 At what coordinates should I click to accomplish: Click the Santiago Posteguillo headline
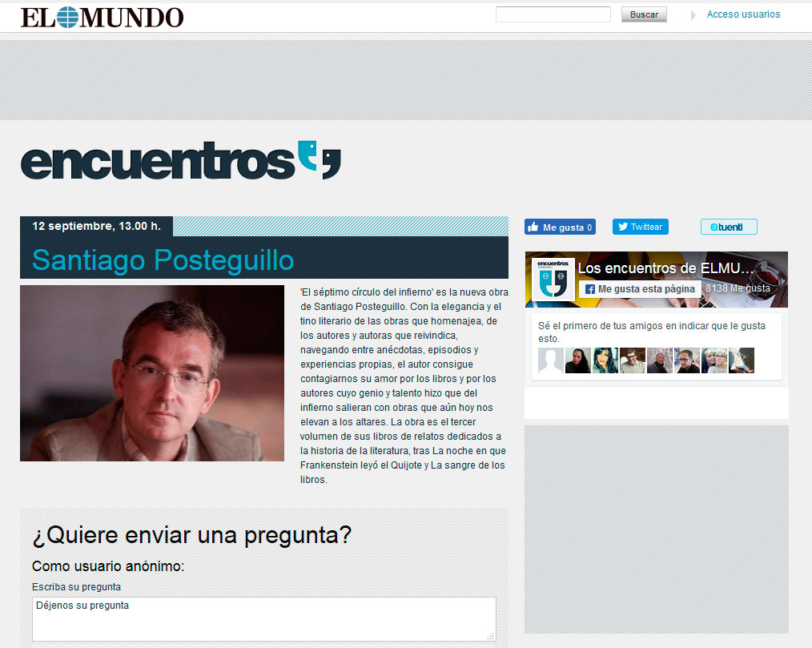coord(163,260)
